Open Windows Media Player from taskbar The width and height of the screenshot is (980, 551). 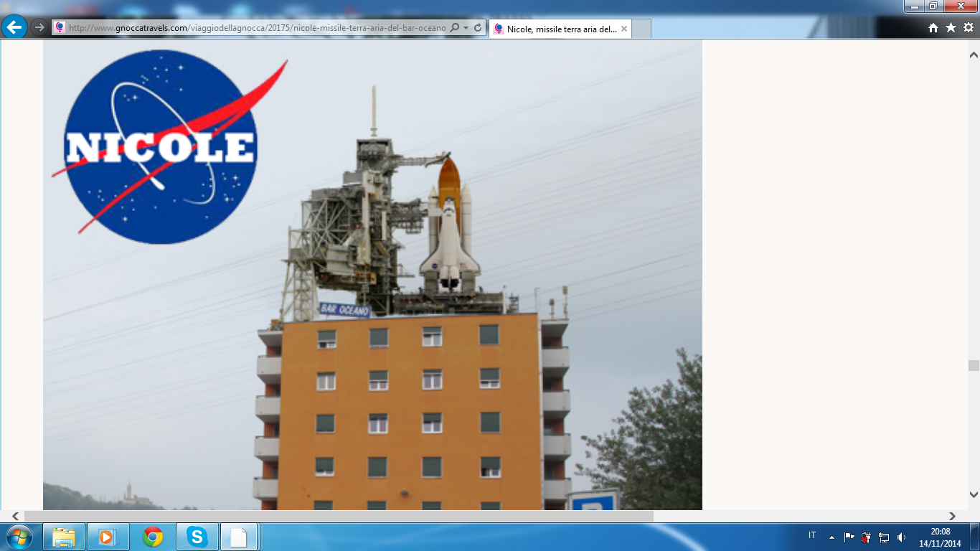[108, 537]
